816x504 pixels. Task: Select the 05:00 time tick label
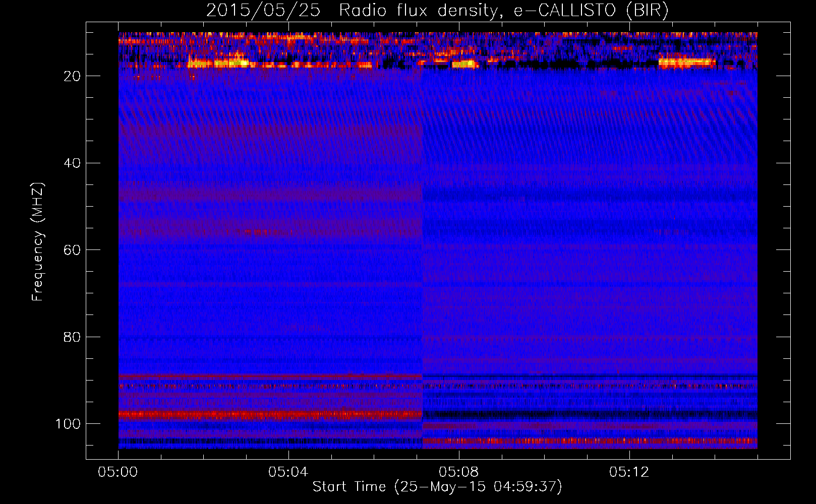118,472
